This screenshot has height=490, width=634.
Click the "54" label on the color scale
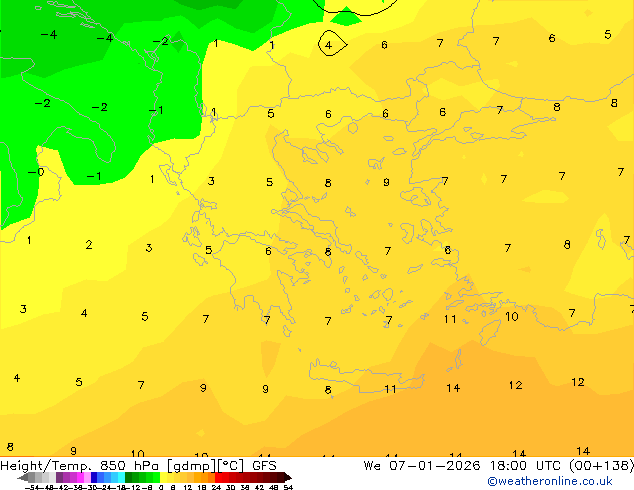[x=288, y=487]
